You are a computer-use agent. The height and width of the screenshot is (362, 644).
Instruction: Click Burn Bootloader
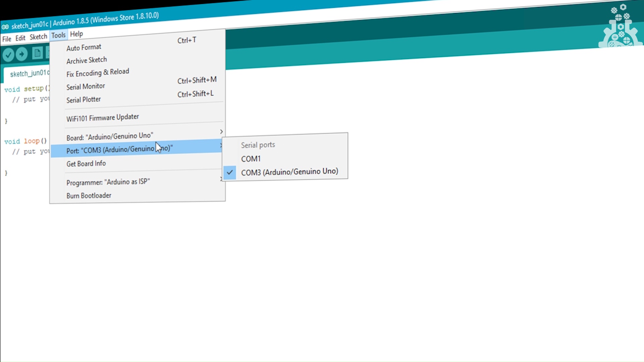[138, 195]
